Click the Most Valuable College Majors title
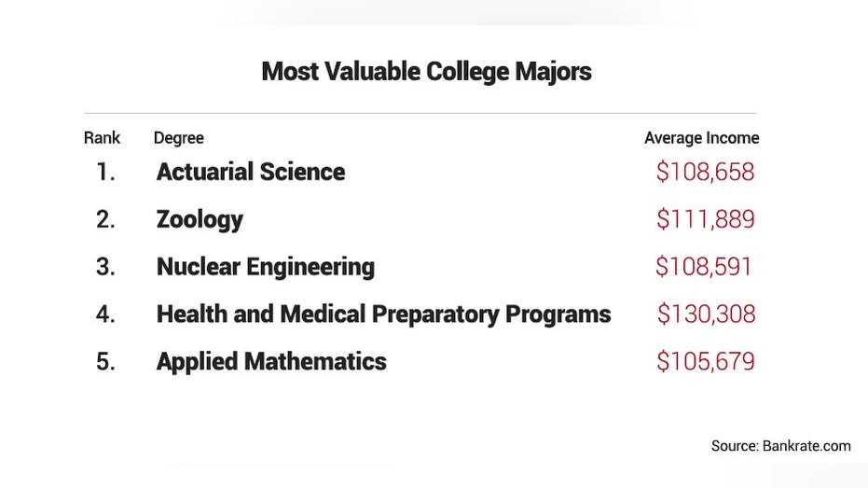 tap(426, 72)
